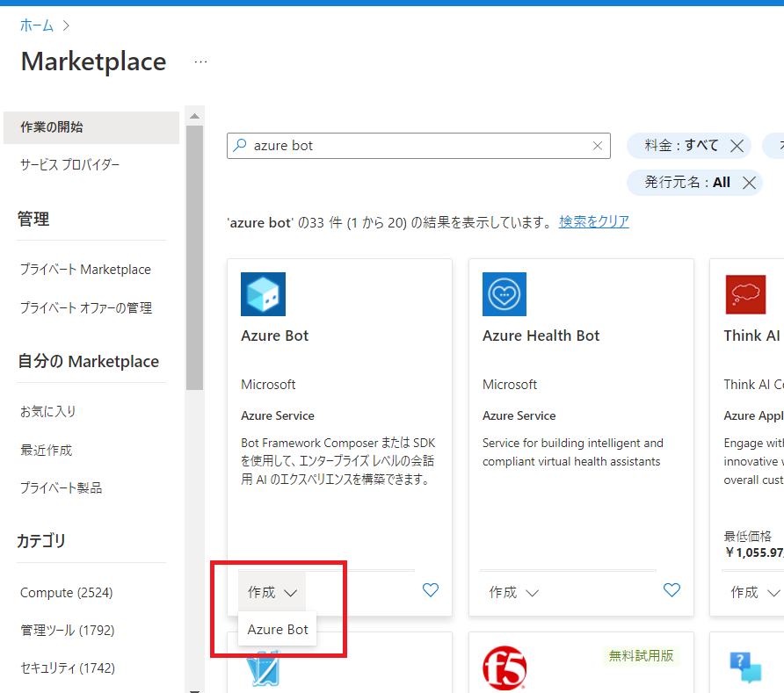Favorite Azure Health Bot with heart
784x693 pixels.
pyautogui.click(x=671, y=590)
